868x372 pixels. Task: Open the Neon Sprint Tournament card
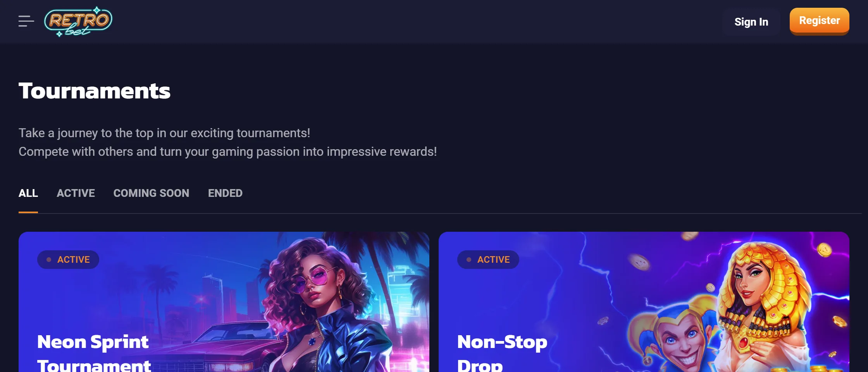click(224, 302)
